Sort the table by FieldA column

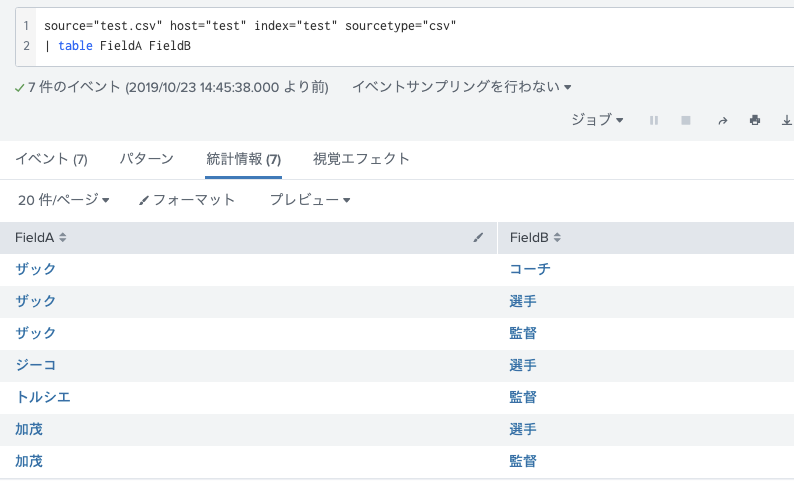point(41,238)
